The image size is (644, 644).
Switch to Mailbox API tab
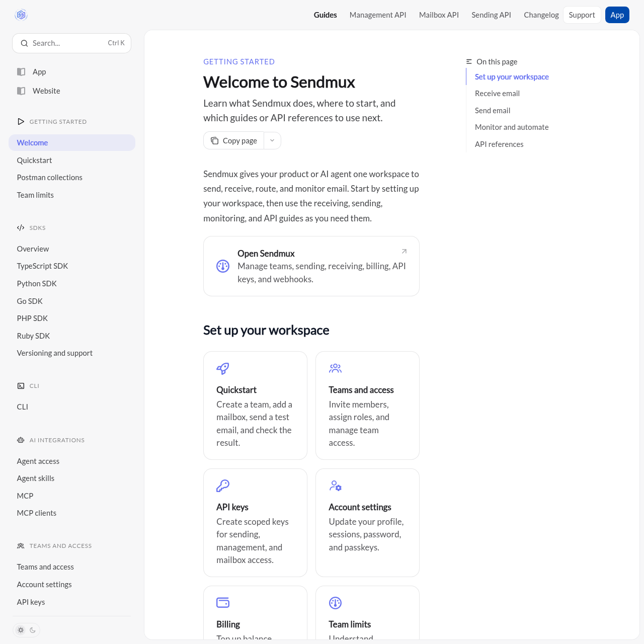(439, 15)
